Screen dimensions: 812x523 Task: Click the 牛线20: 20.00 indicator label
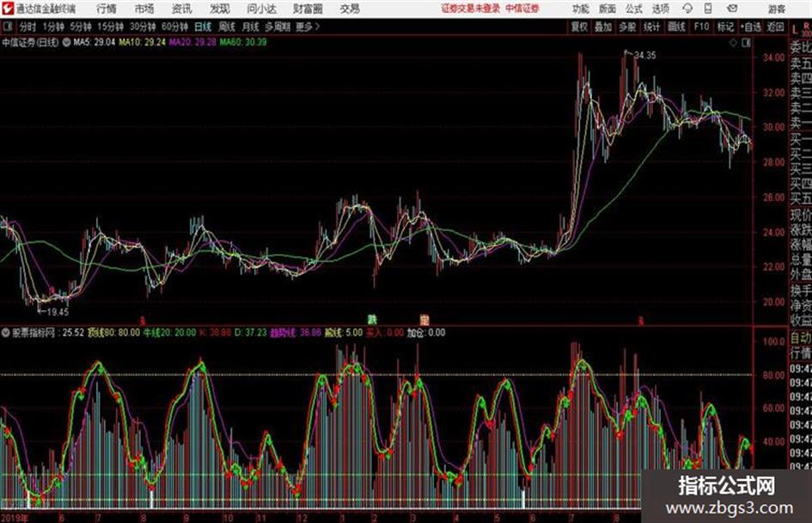[169, 332]
